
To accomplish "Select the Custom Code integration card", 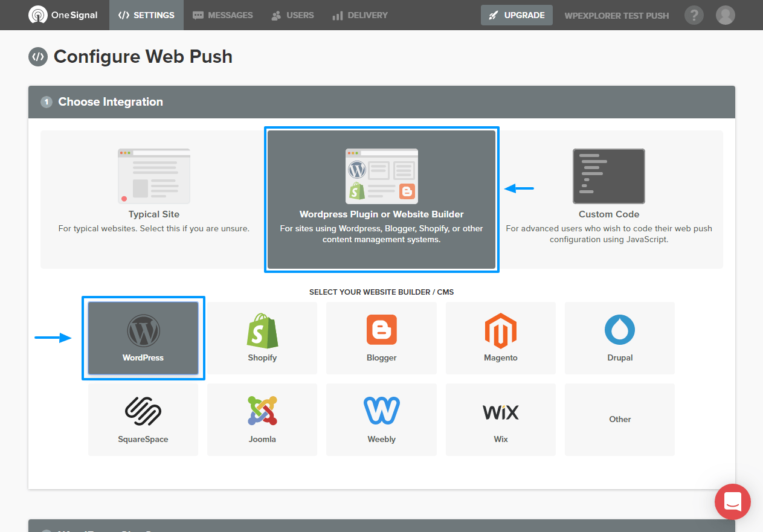I will tap(609, 200).
